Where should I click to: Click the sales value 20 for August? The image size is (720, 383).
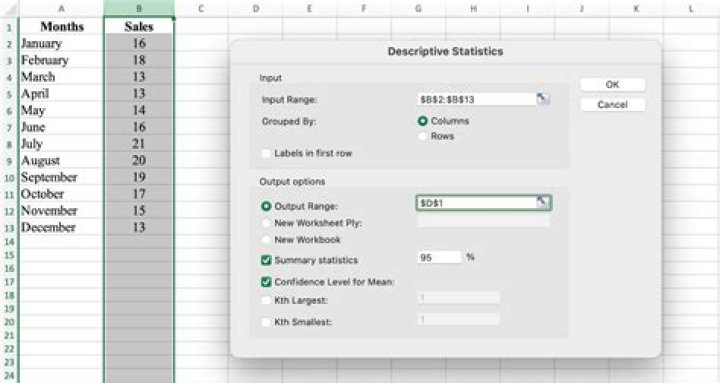pyautogui.click(x=139, y=161)
